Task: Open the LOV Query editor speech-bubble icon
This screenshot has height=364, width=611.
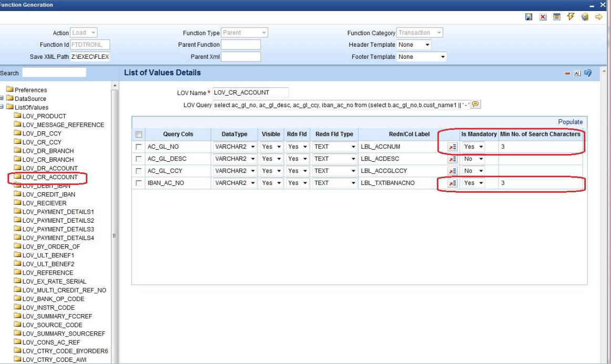Action: tap(475, 105)
